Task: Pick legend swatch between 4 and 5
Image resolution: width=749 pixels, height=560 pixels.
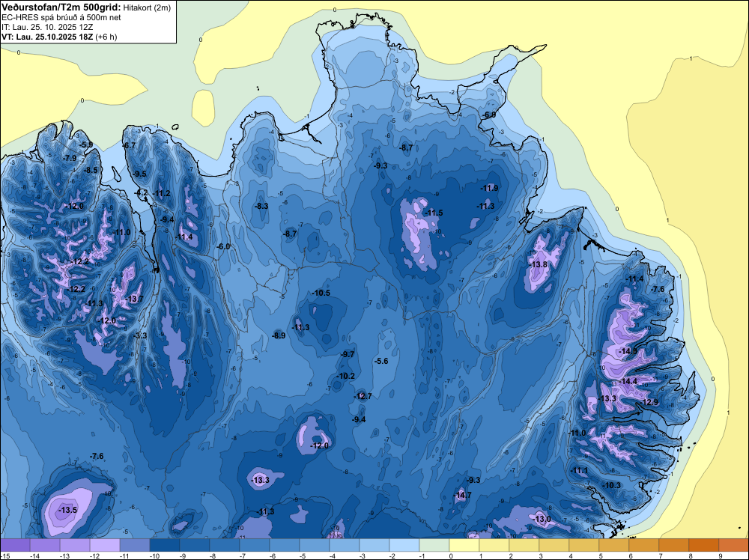Action: [x=584, y=545]
